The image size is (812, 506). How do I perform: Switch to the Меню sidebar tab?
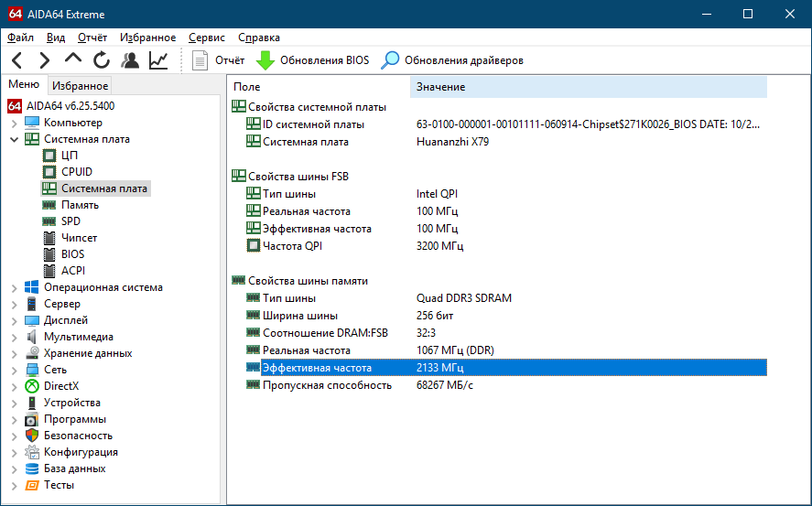coord(24,84)
